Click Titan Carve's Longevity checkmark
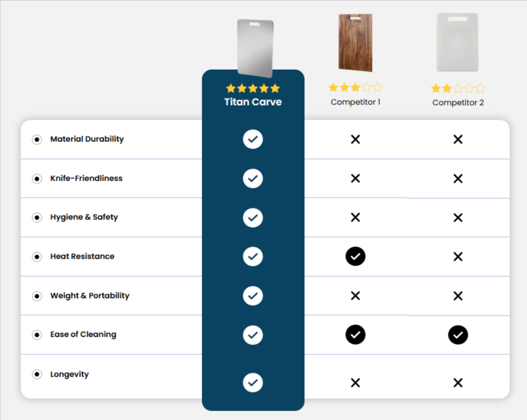This screenshot has width=527, height=420. (x=253, y=382)
